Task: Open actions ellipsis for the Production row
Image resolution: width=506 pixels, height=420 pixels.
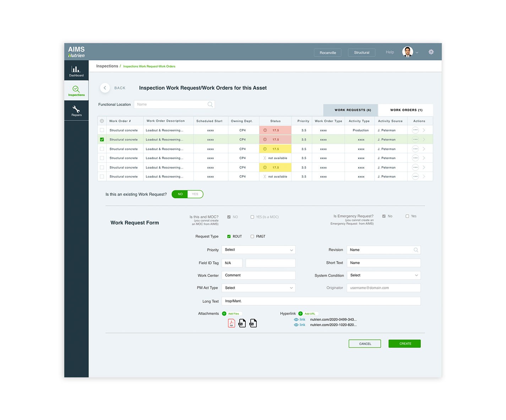Action: (415, 130)
